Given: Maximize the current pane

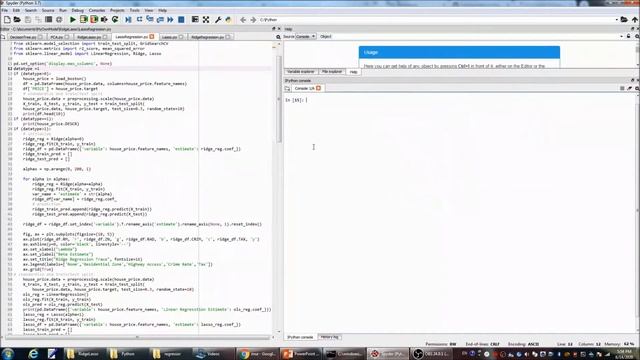Looking at the screenshot, I should tap(195, 20).
